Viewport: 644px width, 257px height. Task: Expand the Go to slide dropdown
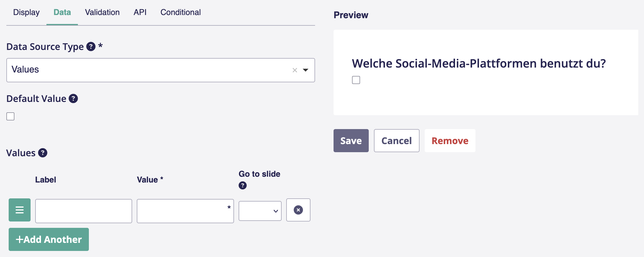click(x=260, y=211)
